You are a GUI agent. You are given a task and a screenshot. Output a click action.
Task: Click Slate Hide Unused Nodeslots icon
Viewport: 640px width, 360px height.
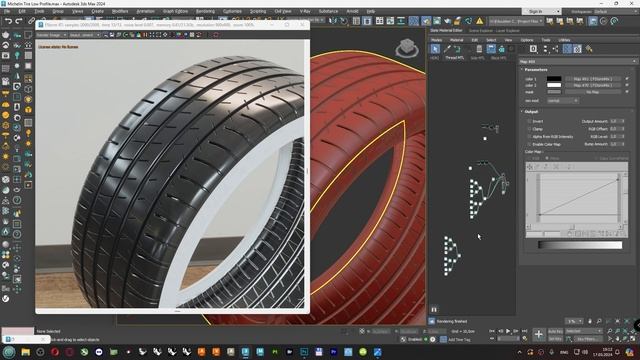tap(501, 49)
